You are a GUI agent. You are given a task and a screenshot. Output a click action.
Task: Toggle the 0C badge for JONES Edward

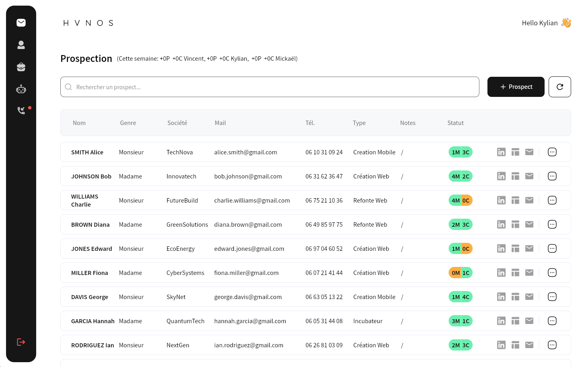(466, 248)
